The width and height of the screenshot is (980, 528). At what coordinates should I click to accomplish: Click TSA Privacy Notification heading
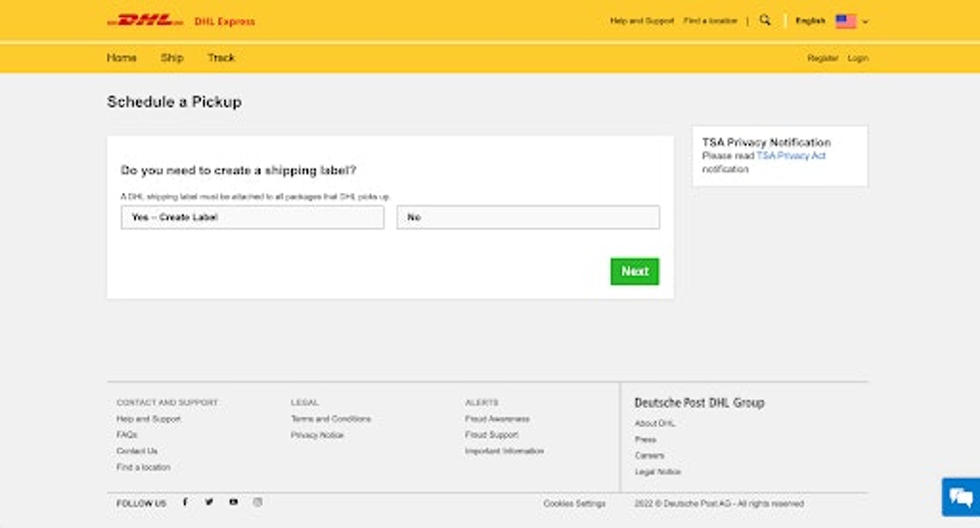tap(766, 143)
